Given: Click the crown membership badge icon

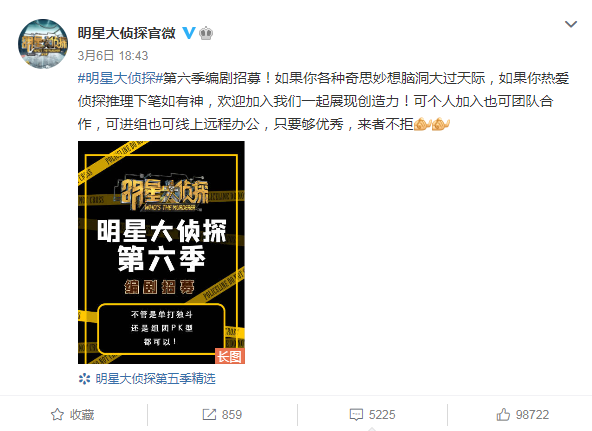Looking at the screenshot, I should click(206, 33).
